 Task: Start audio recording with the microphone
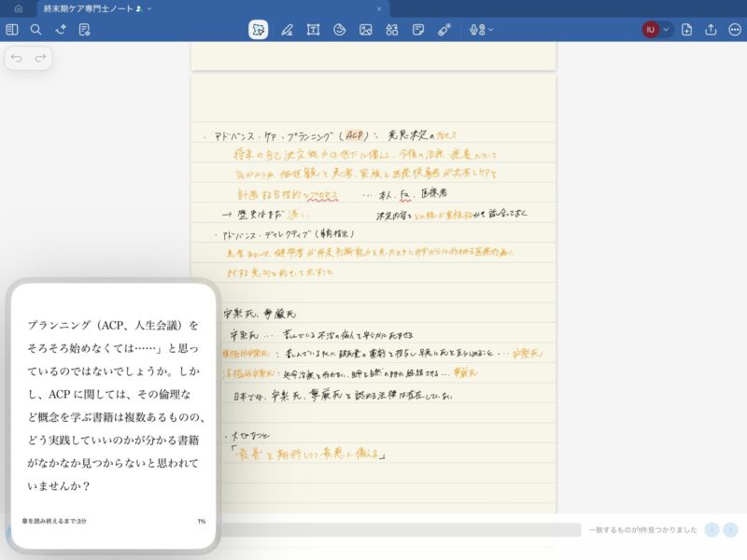click(475, 30)
